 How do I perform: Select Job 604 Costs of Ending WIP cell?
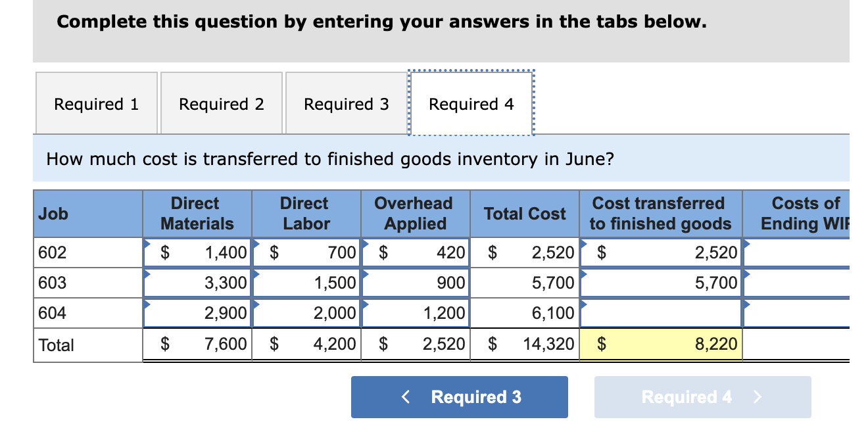[796, 313]
